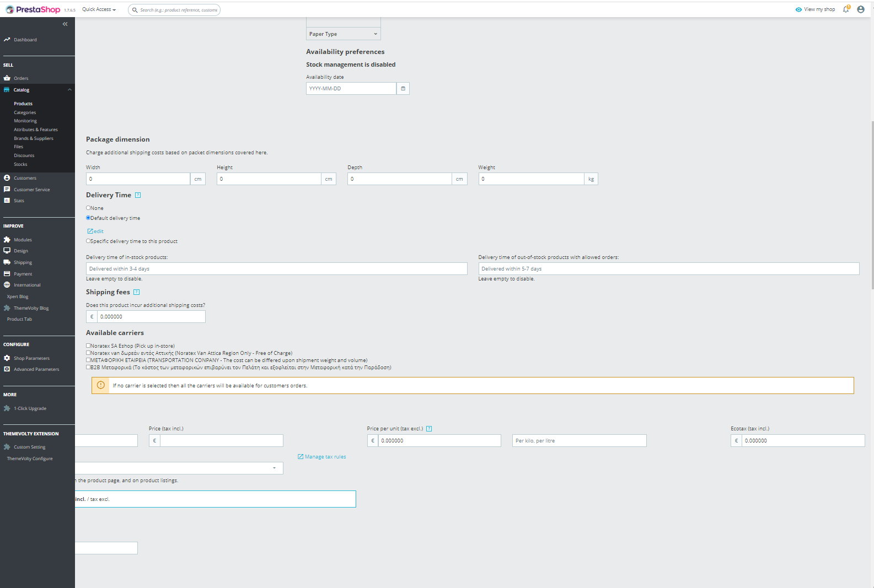This screenshot has width=874, height=588.
Task: Click the Manage tax rules link
Action: pos(322,457)
